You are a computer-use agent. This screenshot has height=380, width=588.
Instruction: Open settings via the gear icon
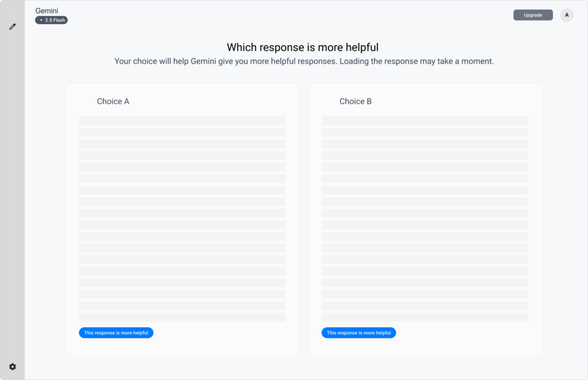[13, 366]
